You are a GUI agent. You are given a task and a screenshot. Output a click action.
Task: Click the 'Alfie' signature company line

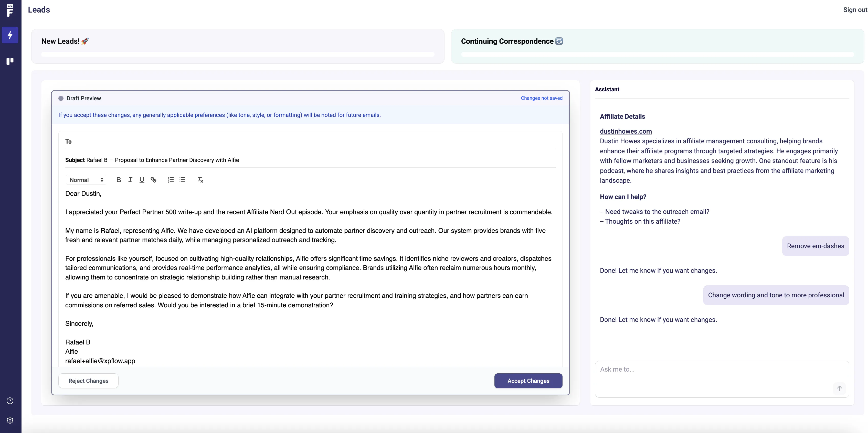(71, 352)
